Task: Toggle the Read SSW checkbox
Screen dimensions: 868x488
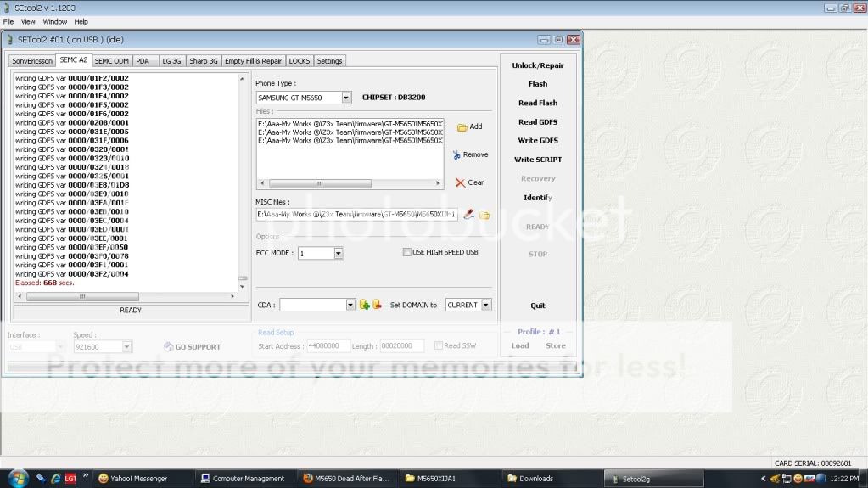Action: (439, 345)
